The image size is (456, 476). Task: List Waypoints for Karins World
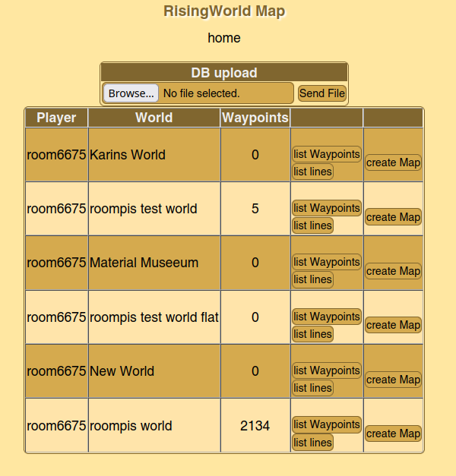tap(327, 154)
